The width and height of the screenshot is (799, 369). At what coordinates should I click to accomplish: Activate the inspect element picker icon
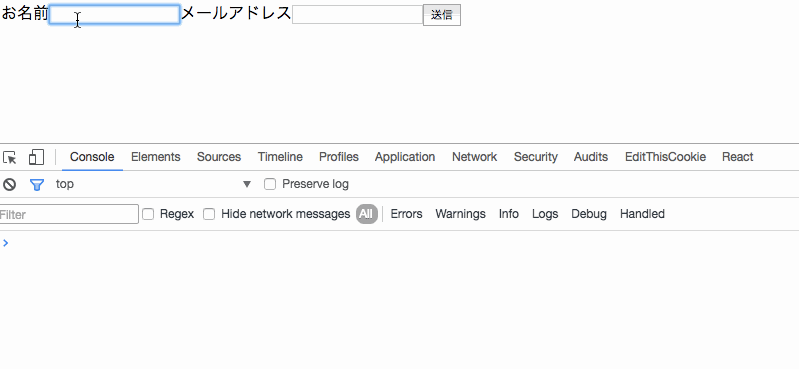[x=10, y=157]
